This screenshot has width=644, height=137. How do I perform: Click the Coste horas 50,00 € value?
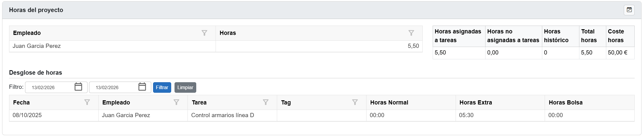pyautogui.click(x=617, y=53)
